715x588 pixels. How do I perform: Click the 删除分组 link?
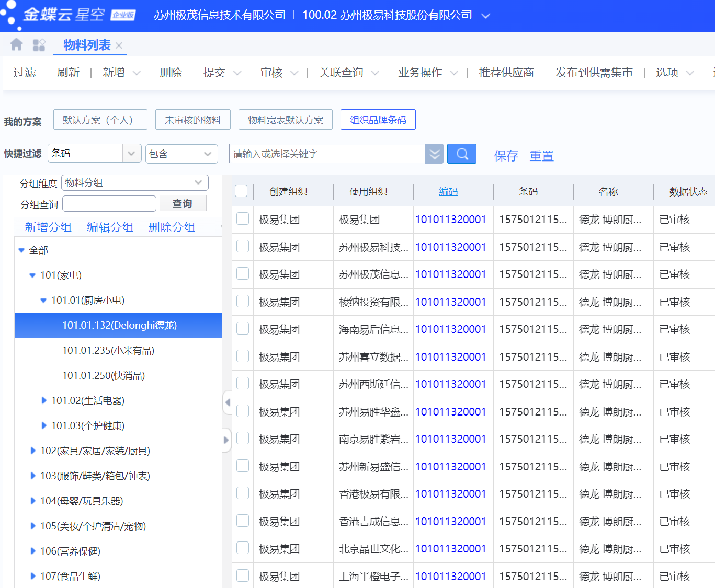coord(172,227)
